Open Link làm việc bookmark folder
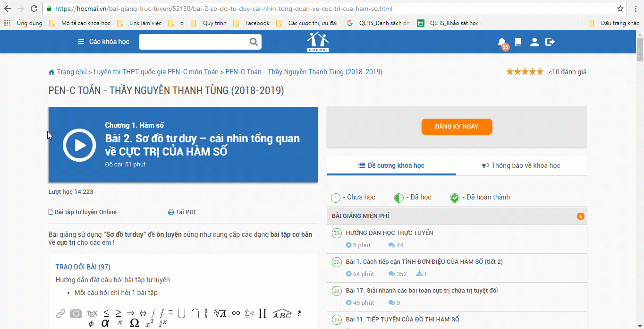 tap(139, 23)
